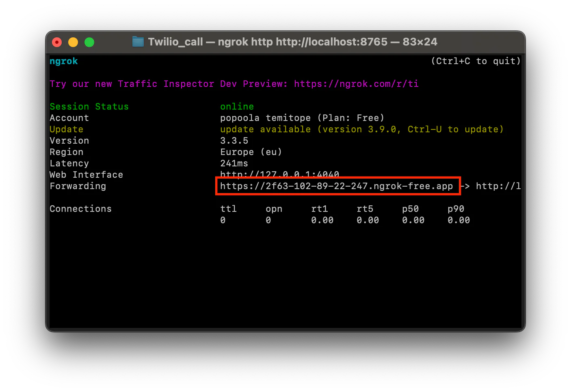Click the cyan ngrok heading
The height and width of the screenshot is (392, 571).
(64, 61)
